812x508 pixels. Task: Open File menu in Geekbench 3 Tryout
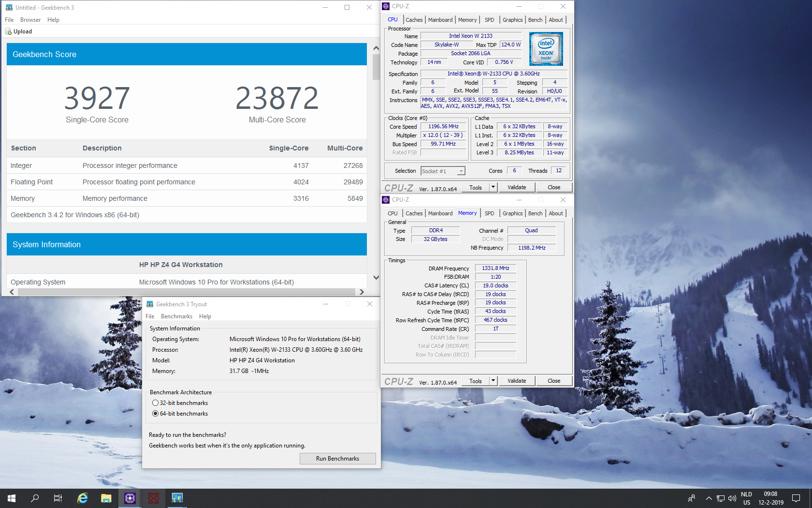coord(150,316)
